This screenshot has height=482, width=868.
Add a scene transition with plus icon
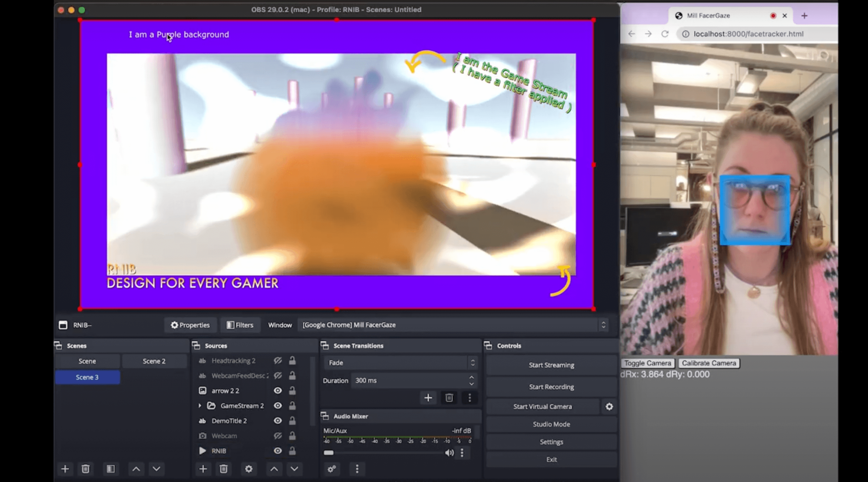[428, 398]
